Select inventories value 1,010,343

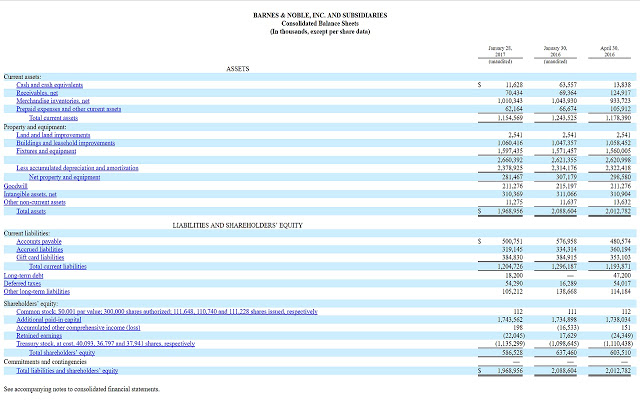click(x=510, y=101)
